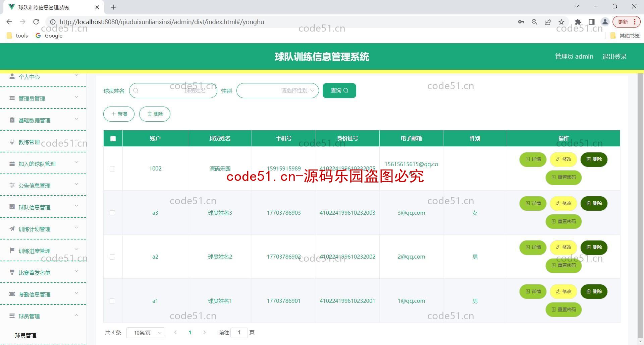This screenshot has height=345, width=644.
Task: Click the 查询 search button
Action: [339, 90]
